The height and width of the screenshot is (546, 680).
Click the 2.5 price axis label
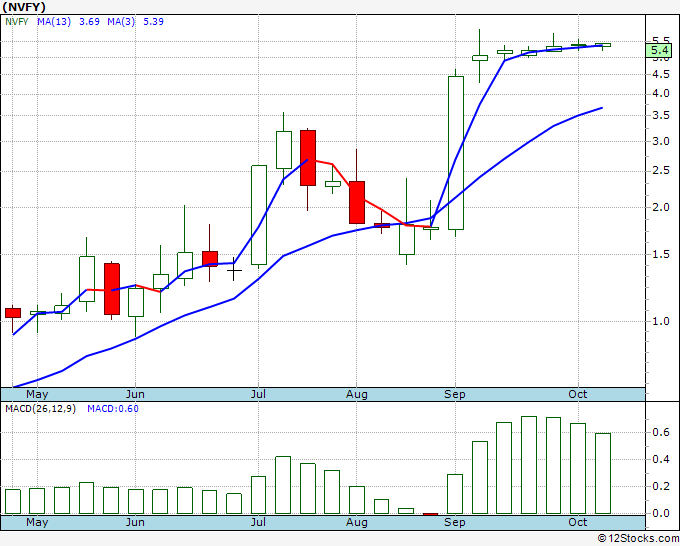point(661,171)
